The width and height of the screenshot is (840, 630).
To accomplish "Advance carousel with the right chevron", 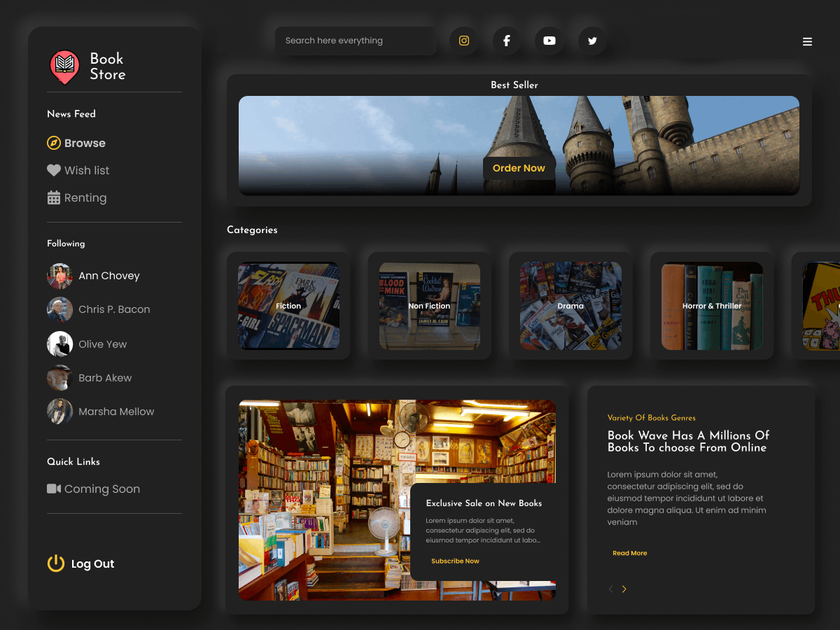I will tap(624, 589).
